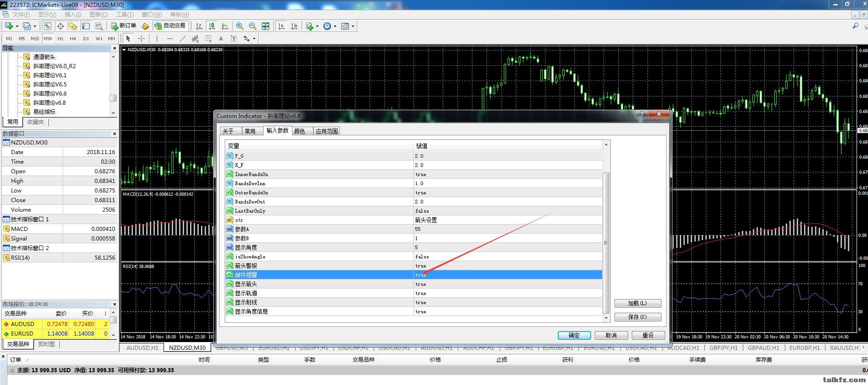
Task: Select the vertical line drawing tool
Action: [157, 38]
